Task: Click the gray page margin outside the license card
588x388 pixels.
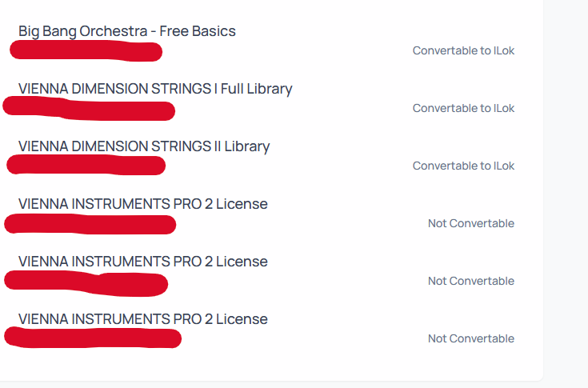Action: pyautogui.click(x=566, y=187)
